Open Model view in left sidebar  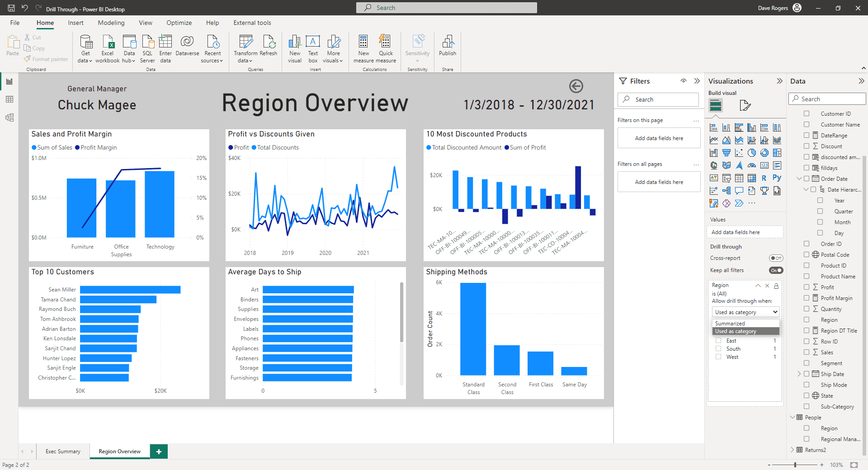pos(9,117)
